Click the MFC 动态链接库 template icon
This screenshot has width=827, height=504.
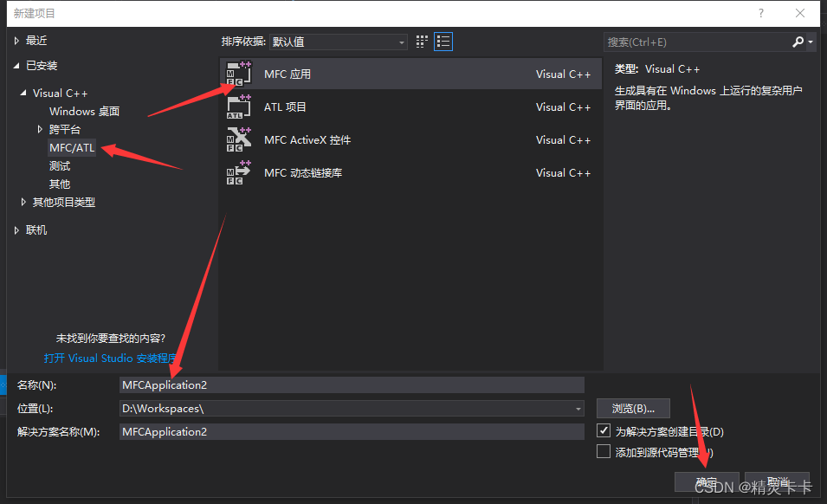pos(239,173)
